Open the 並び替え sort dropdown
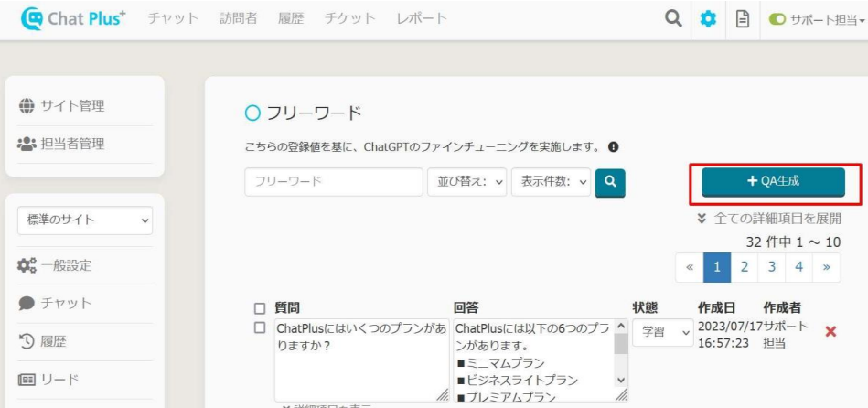This screenshot has height=408, width=868. 467,182
